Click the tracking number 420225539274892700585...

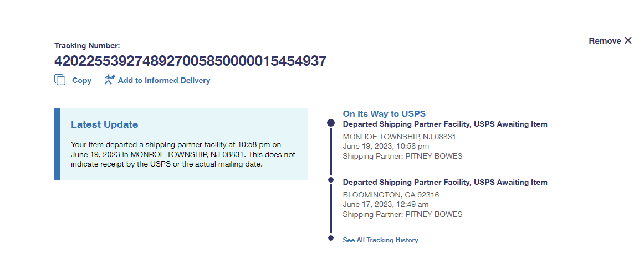pyautogui.click(x=190, y=61)
